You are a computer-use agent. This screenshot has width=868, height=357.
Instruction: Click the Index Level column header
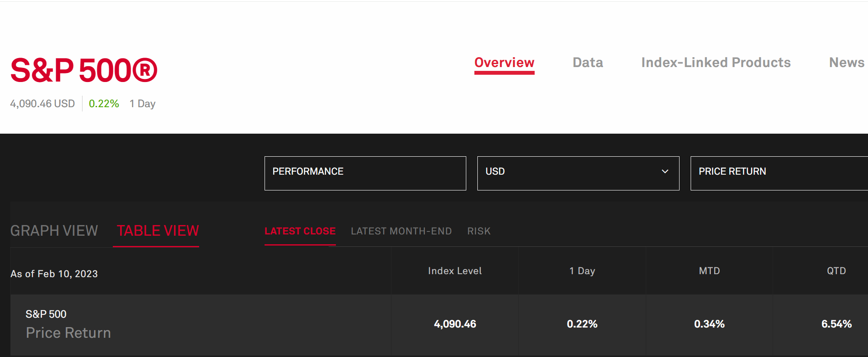tap(455, 271)
